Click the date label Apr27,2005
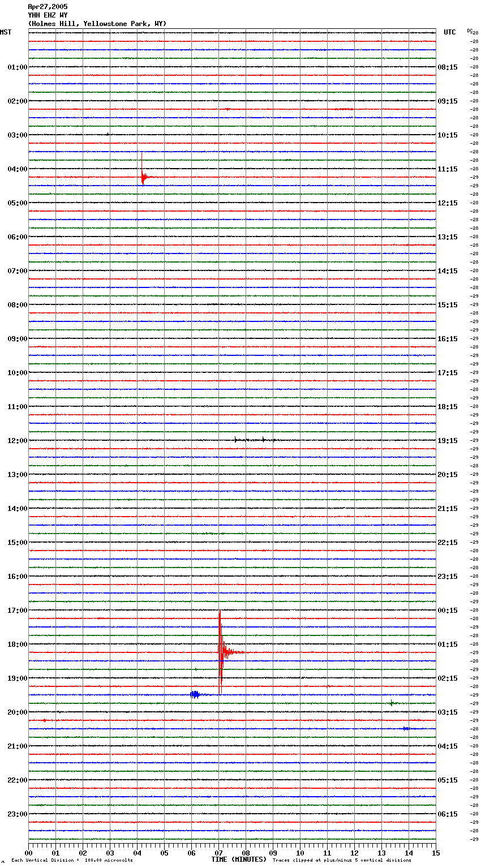 [48, 7]
